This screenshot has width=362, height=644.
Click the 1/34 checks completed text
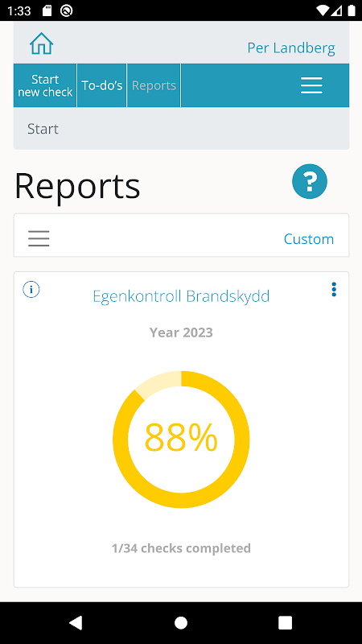[x=181, y=548]
